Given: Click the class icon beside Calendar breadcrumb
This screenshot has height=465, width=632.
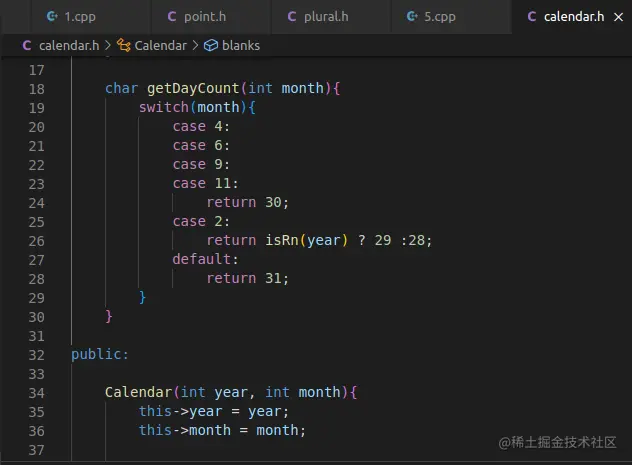Looking at the screenshot, I should [x=124, y=46].
